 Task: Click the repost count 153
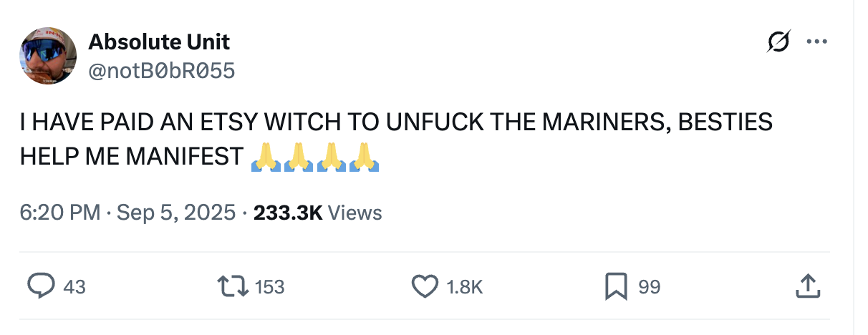click(x=270, y=287)
